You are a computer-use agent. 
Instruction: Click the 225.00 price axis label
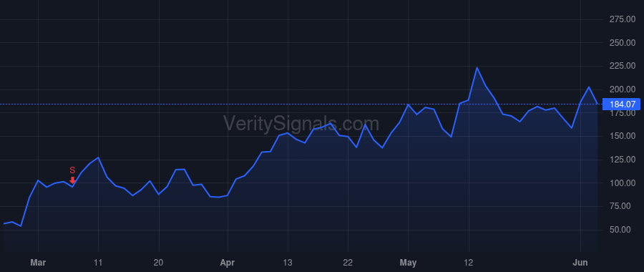[623, 66]
